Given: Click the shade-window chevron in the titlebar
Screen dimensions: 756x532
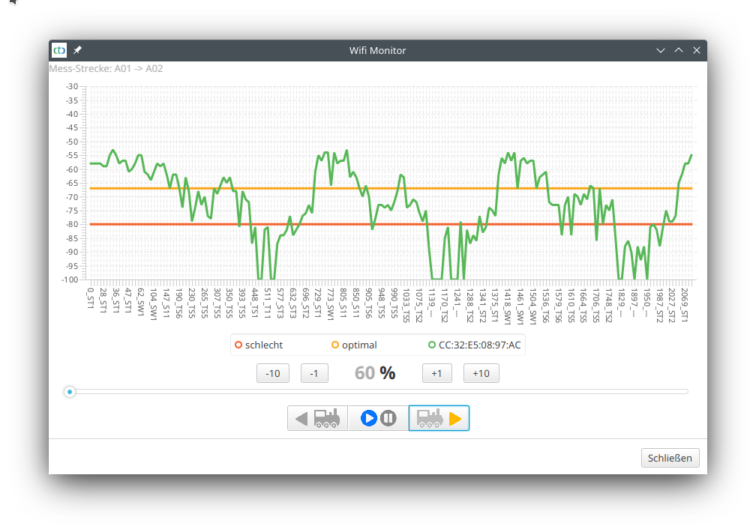Looking at the screenshot, I should 660,50.
